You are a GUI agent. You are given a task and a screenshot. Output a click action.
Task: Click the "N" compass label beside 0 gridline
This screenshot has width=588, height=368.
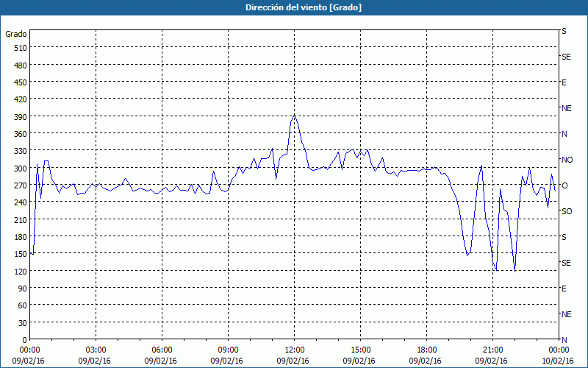(564, 340)
